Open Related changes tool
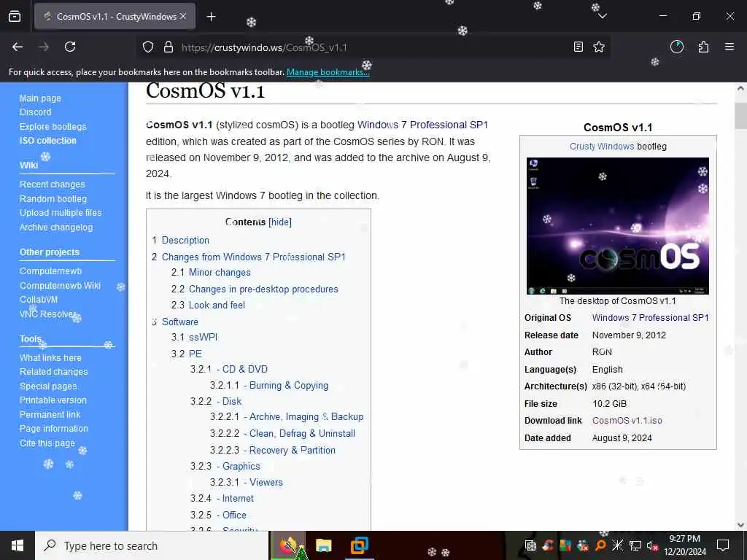The width and height of the screenshot is (747, 560). tap(54, 372)
